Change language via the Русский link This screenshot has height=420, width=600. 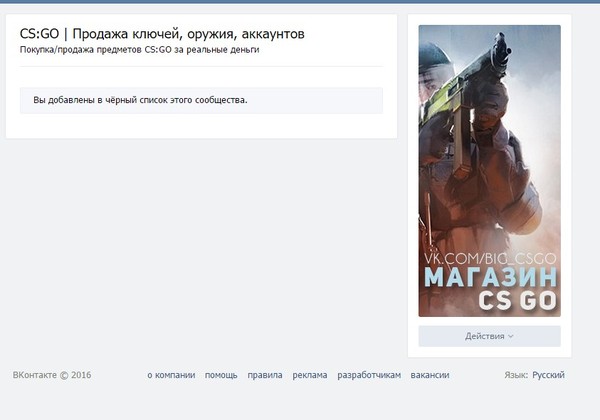pyautogui.click(x=548, y=375)
